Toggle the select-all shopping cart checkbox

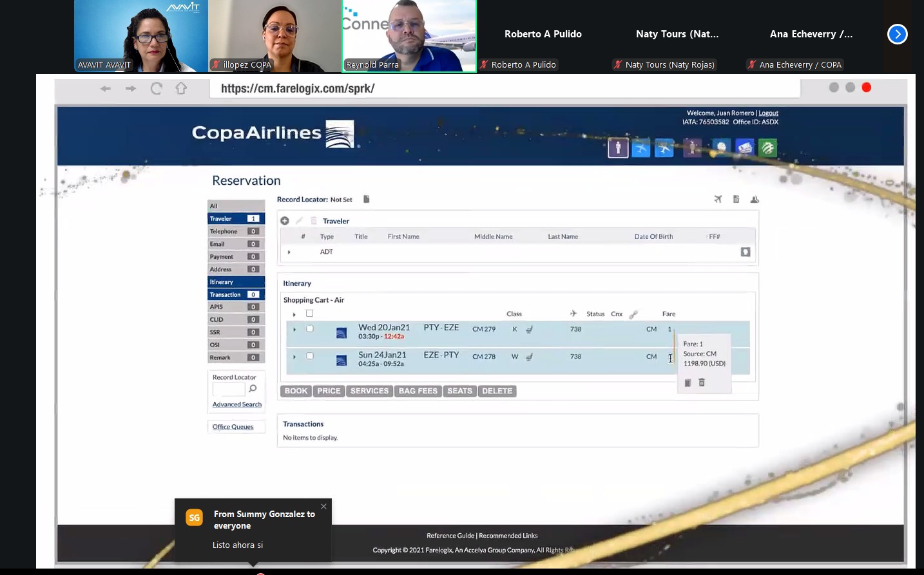pyautogui.click(x=310, y=314)
